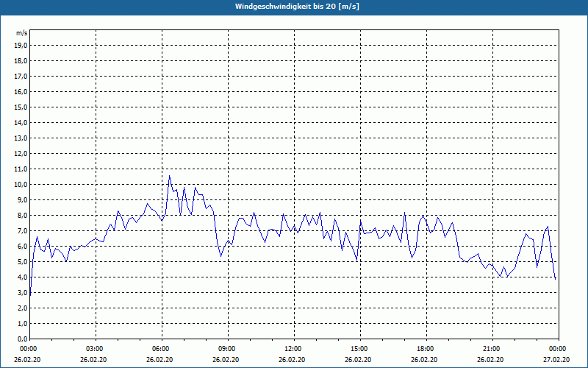Choose the '9,0' y-axis value
The width and height of the screenshot is (588, 368).
23,199
